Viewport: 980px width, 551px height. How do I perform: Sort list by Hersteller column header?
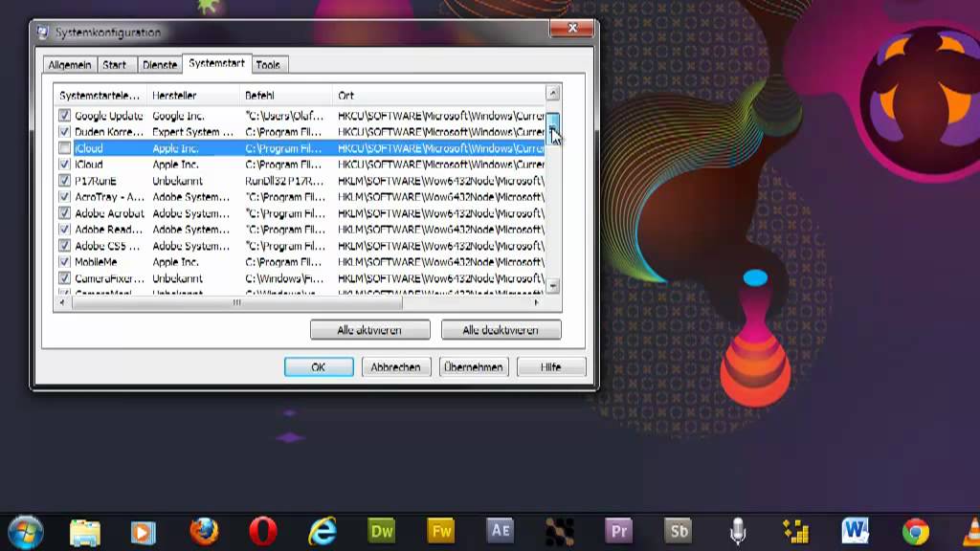192,96
